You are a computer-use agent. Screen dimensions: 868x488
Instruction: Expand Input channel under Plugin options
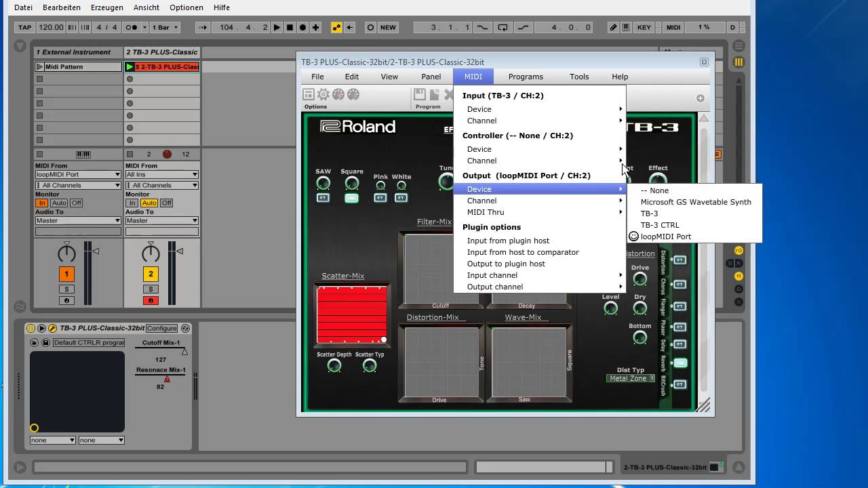540,275
